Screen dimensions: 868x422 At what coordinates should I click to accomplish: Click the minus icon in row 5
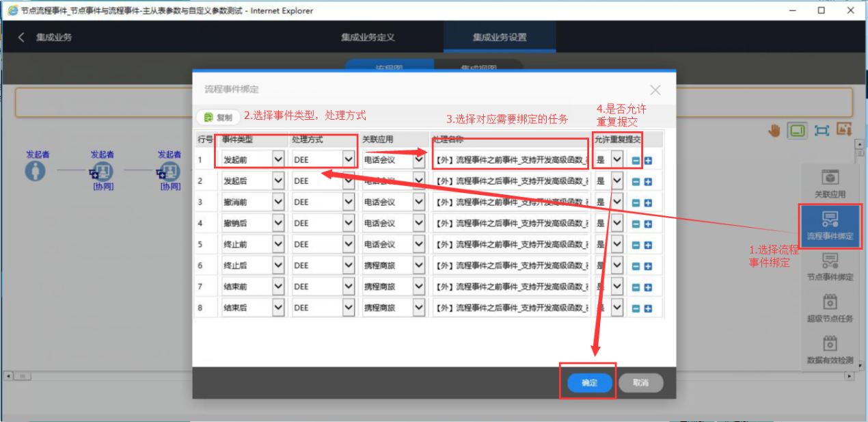(636, 245)
